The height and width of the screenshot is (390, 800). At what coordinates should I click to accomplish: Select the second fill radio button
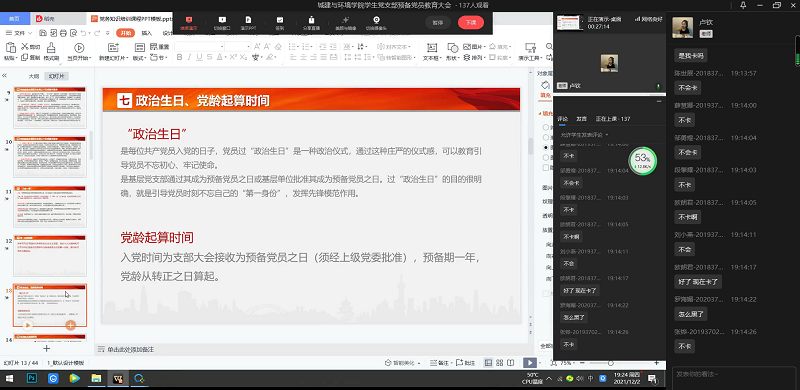tap(546, 137)
